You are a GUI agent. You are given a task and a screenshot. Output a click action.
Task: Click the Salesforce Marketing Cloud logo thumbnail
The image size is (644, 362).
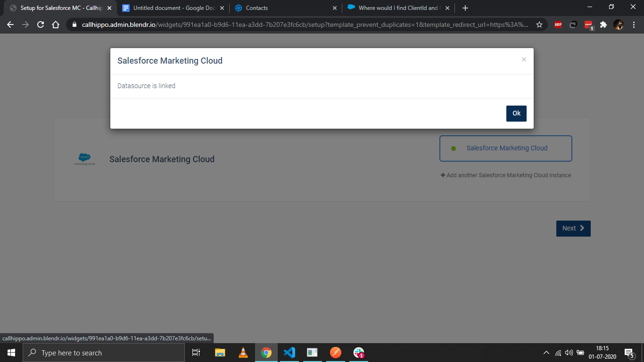click(84, 159)
